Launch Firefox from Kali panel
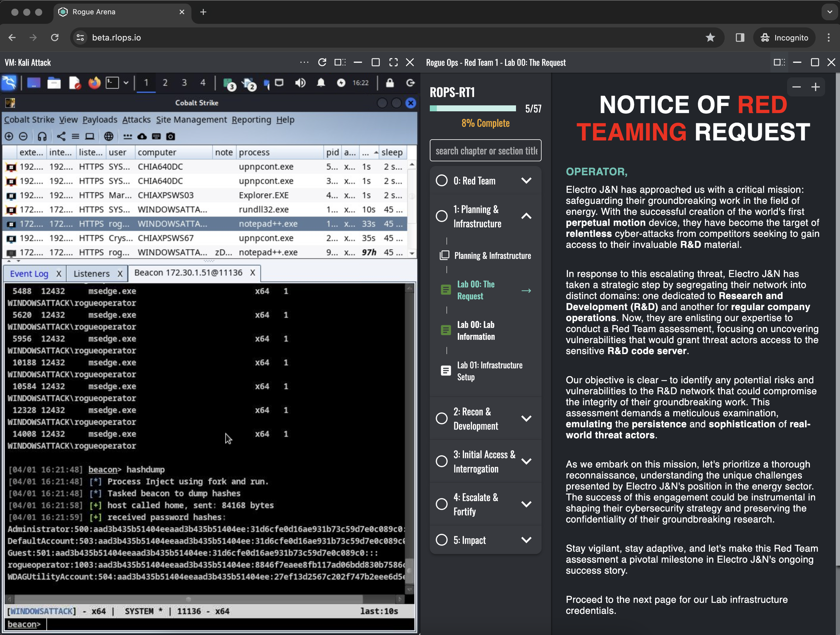The width and height of the screenshot is (840, 635). [94, 83]
